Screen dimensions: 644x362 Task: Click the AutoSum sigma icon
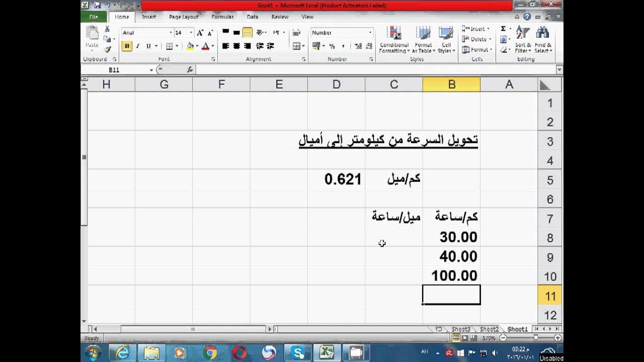coord(503,29)
